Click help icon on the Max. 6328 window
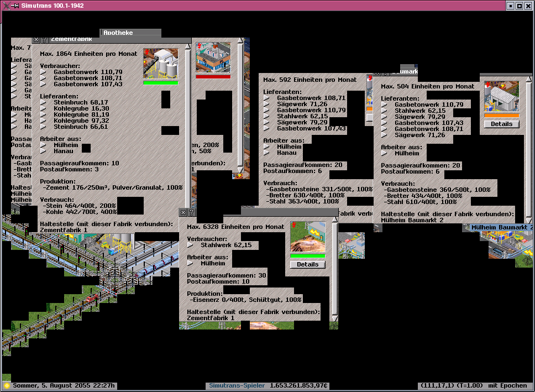Image resolution: width=535 pixels, height=392 pixels. point(191,212)
